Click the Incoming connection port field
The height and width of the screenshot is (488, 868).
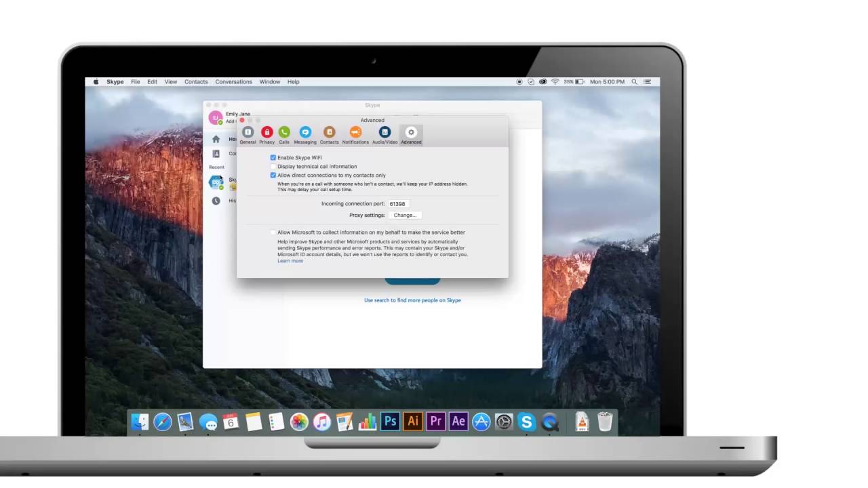[399, 203]
